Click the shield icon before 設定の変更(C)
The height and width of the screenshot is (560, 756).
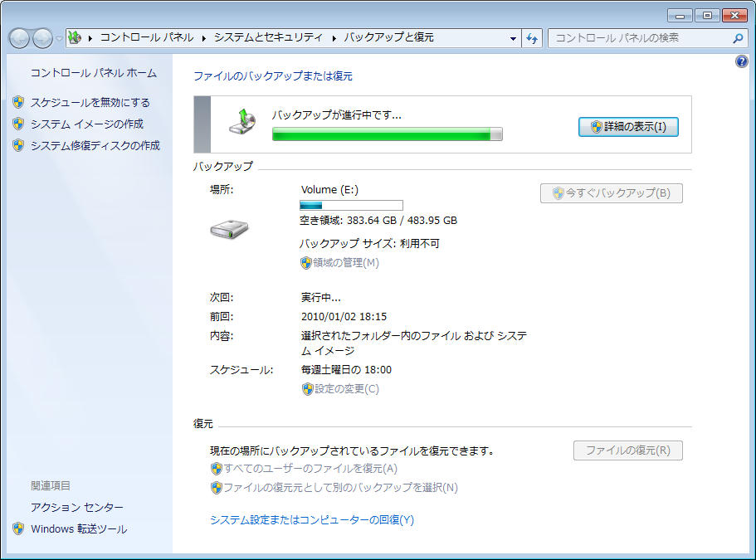pos(308,389)
